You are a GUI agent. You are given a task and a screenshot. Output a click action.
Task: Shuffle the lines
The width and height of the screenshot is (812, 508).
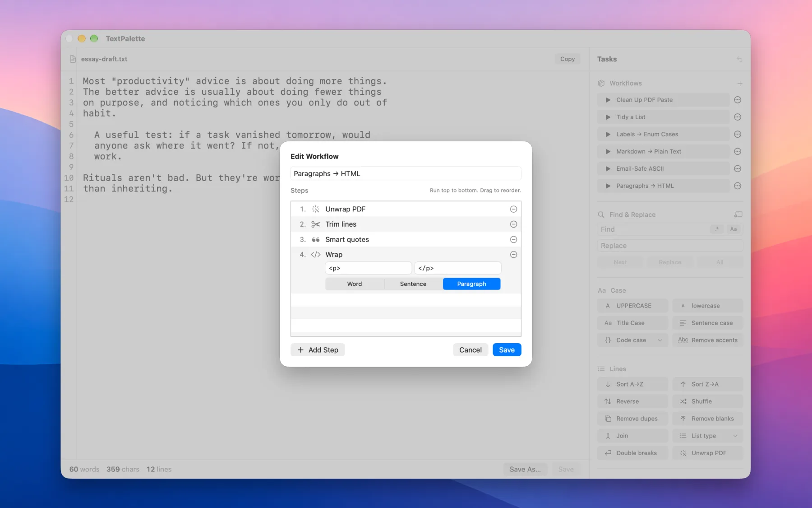coord(708,401)
